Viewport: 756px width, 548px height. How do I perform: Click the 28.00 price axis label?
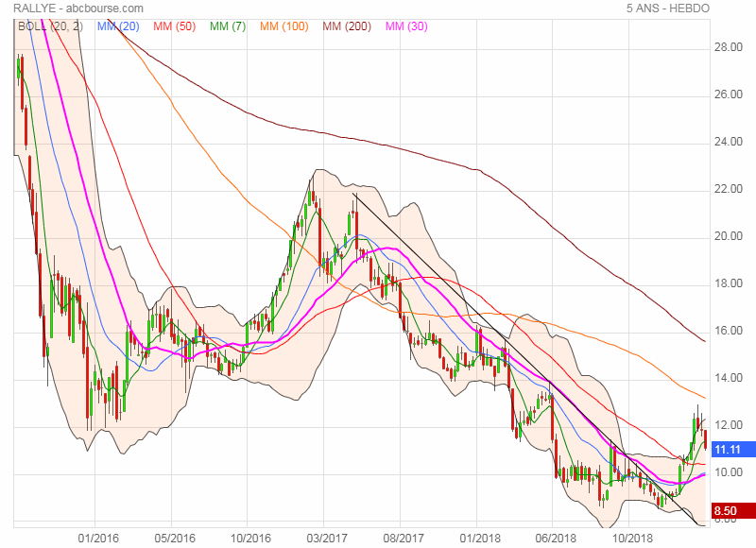tap(728, 47)
